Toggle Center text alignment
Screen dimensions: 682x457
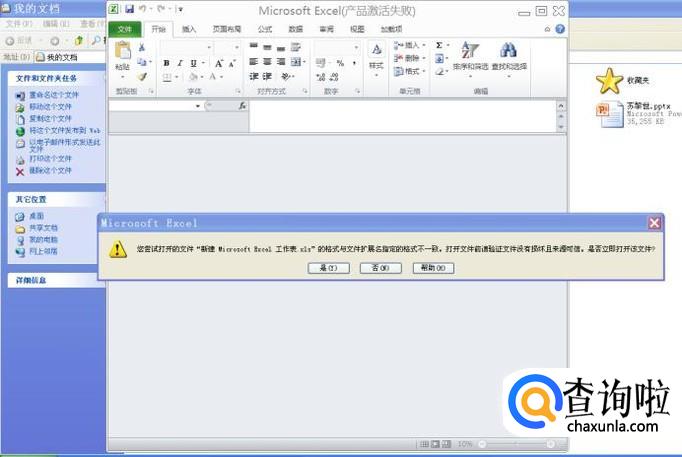(267, 62)
